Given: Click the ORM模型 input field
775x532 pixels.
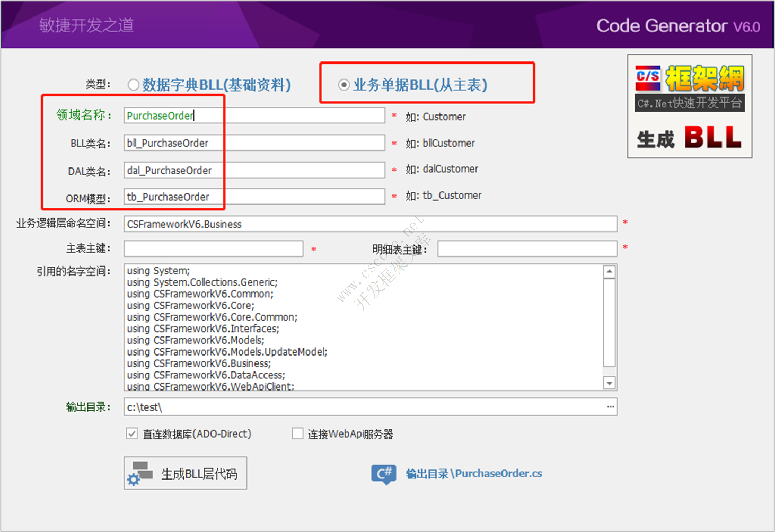Looking at the screenshot, I should point(254,197).
